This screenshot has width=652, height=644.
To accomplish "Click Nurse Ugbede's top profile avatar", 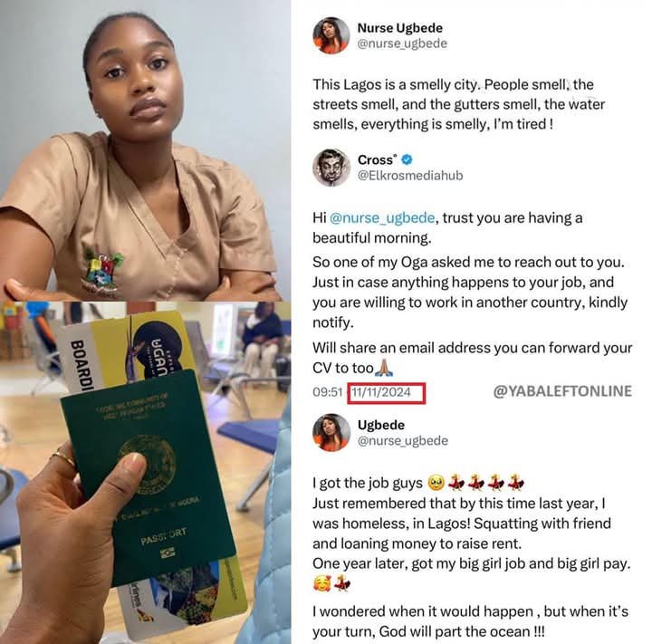I will [x=331, y=35].
